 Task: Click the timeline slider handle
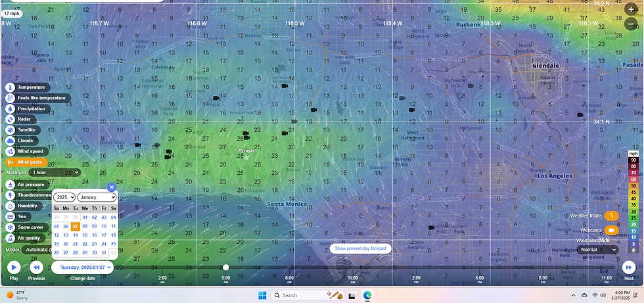point(225,268)
